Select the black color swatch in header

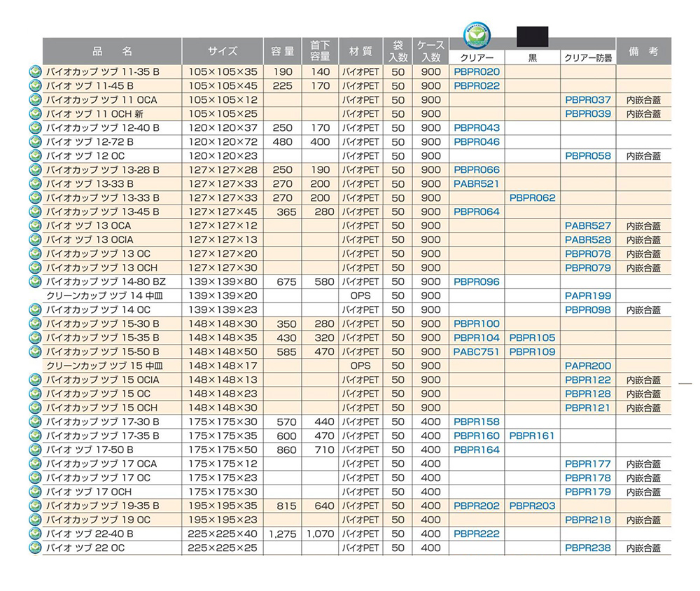(x=532, y=36)
